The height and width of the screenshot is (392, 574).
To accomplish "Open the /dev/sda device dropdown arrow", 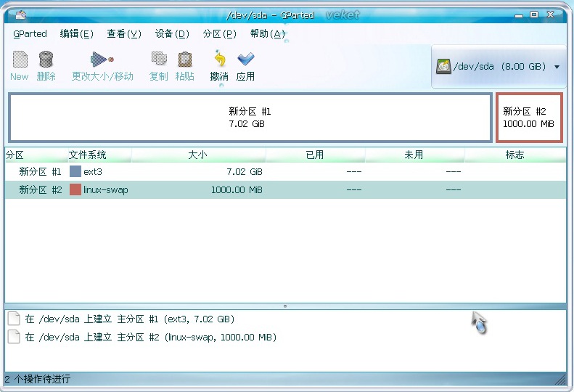I will pos(557,67).
